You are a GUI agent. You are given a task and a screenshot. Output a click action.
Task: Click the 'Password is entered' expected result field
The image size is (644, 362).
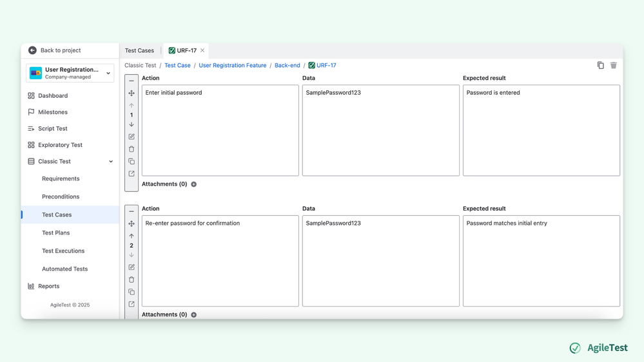click(542, 131)
